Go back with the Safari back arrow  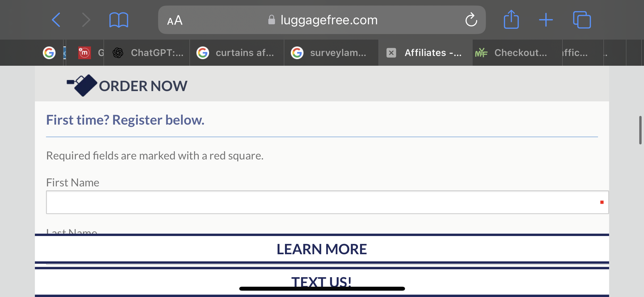coord(56,20)
